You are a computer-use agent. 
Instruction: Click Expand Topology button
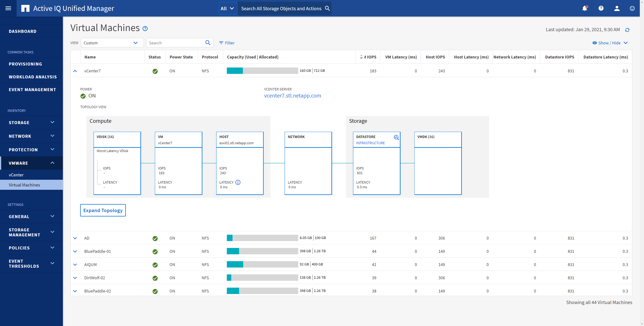[103, 210]
